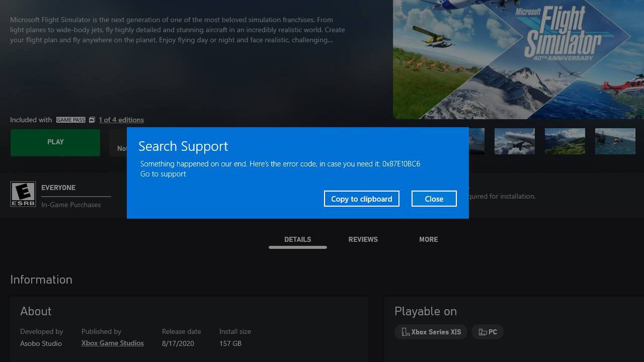Click the Microsoft Flight Simulator description paragraph

pyautogui.click(x=178, y=30)
